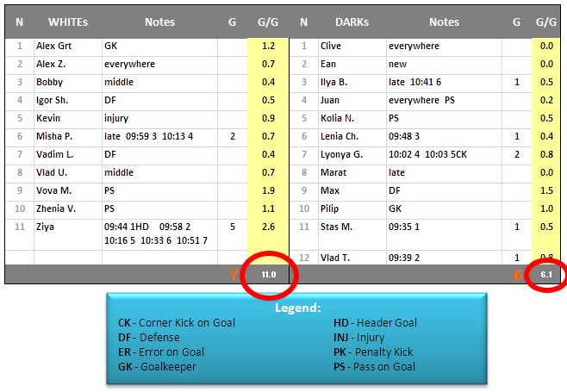
Task: Select PS - Pass on Goal legend line
Action: coord(374,367)
